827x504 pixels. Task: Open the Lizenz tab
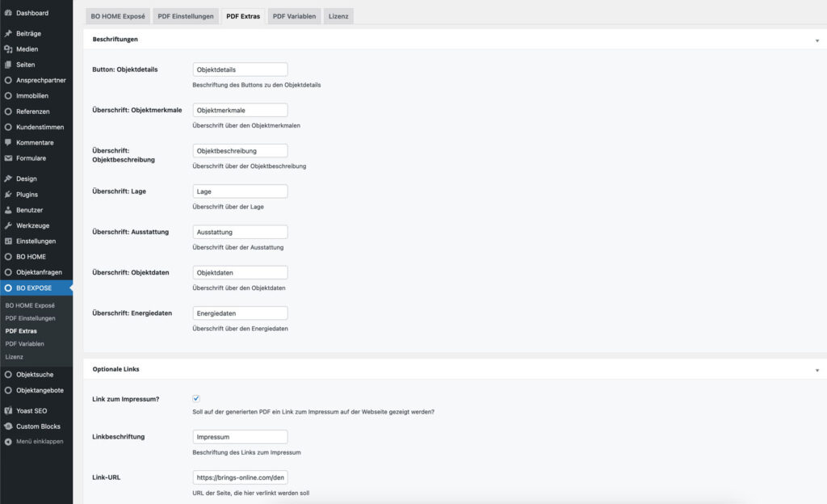(x=338, y=15)
